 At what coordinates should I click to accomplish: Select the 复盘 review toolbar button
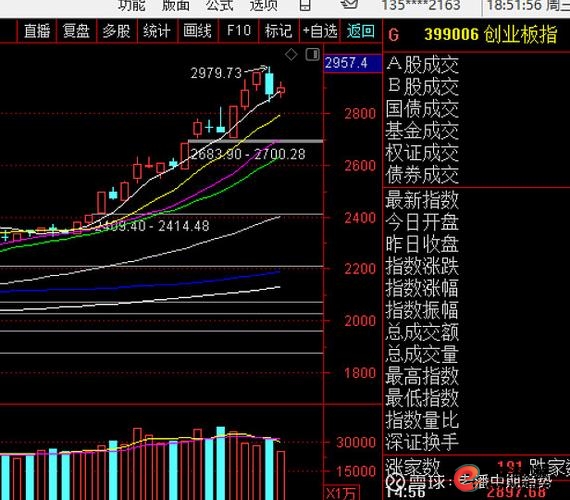[x=76, y=31]
